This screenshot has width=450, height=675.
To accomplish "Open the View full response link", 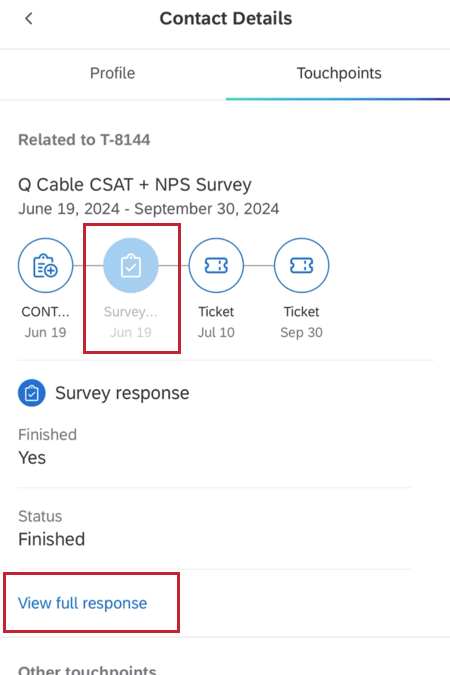I will 82,603.
